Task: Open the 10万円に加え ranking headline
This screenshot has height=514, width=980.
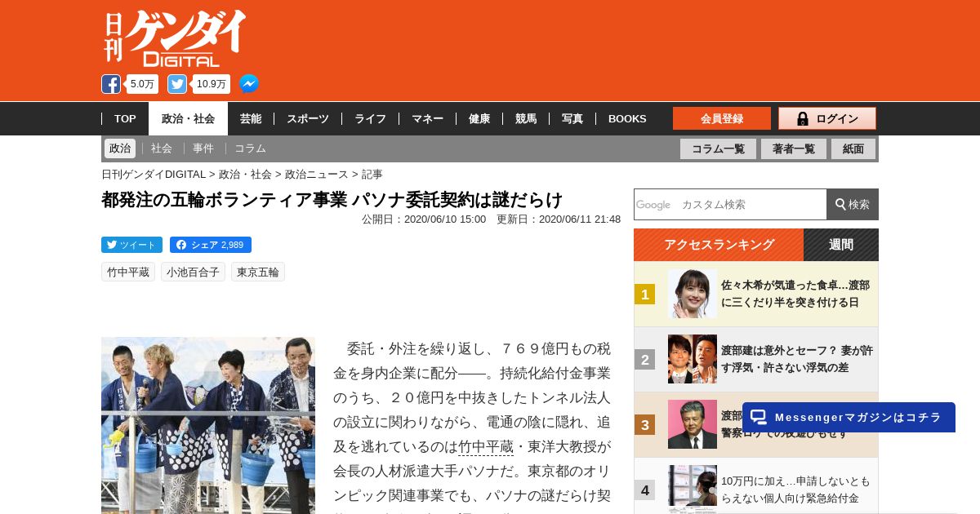Action: pos(795,490)
